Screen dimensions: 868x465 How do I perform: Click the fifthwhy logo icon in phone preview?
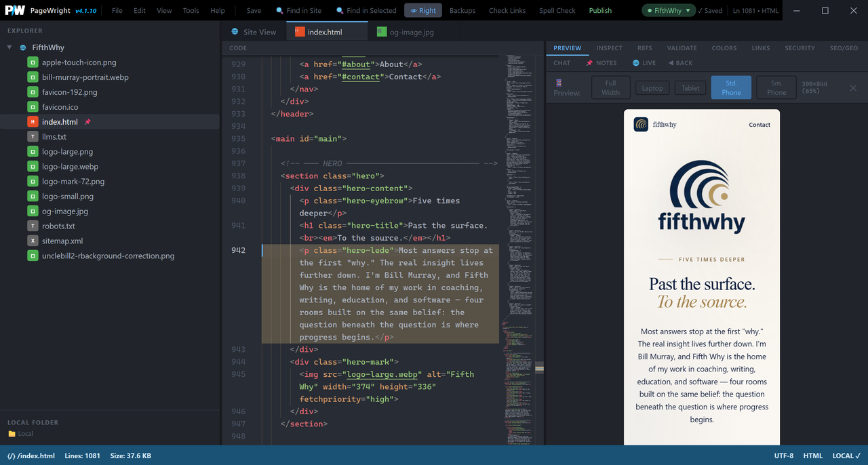641,125
